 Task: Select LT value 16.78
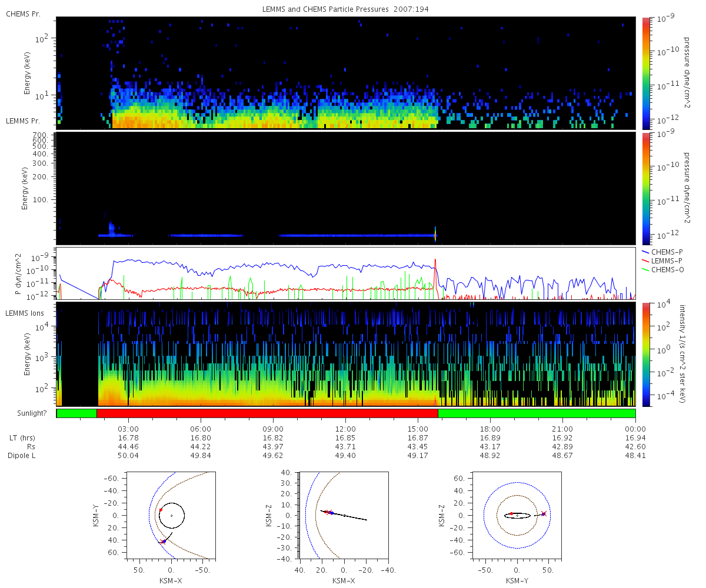(x=128, y=438)
